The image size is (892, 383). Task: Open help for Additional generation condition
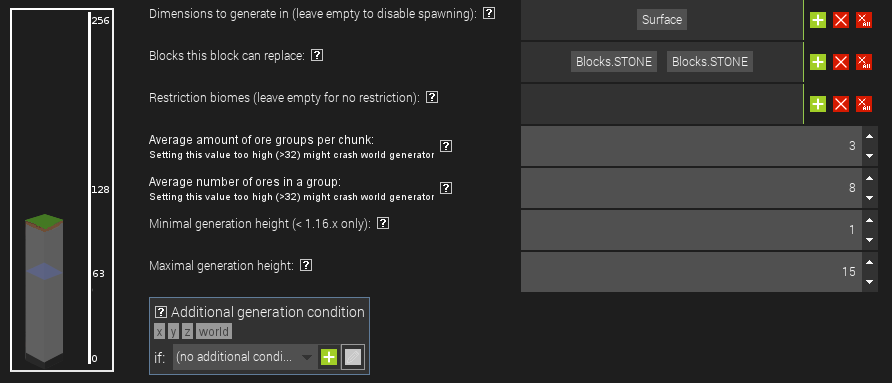(161, 312)
